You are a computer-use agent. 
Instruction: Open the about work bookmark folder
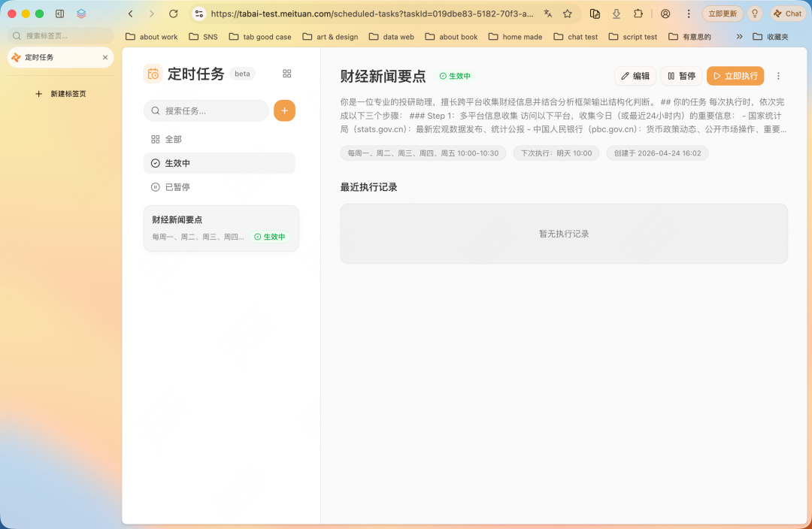coord(152,37)
